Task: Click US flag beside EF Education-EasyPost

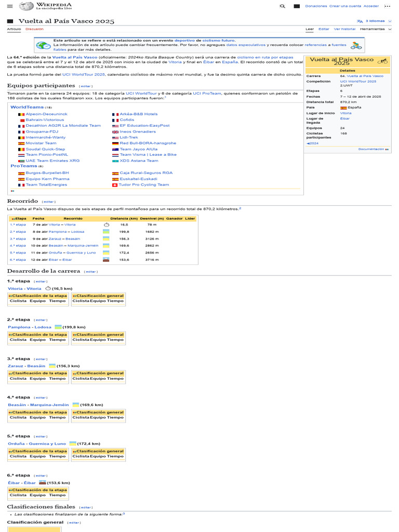Action: pyautogui.click(x=115, y=126)
